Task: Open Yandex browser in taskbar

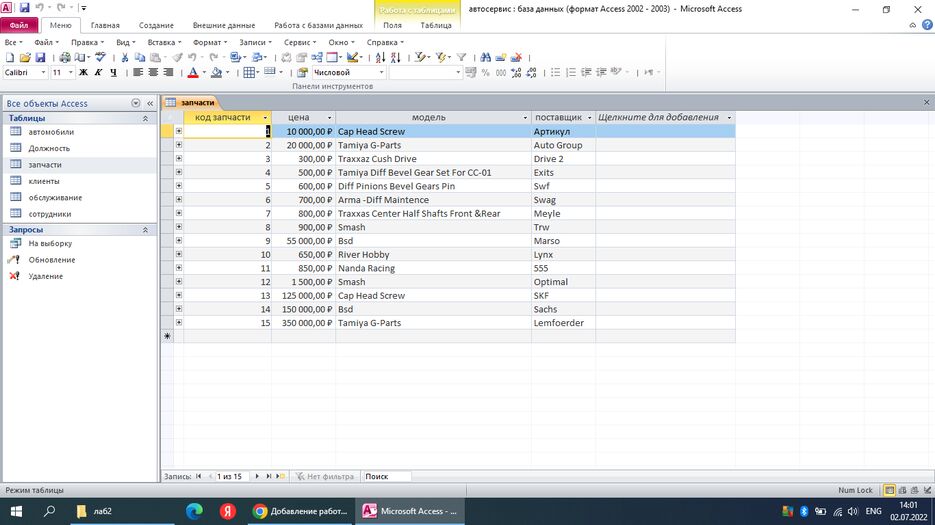Action: (227, 511)
